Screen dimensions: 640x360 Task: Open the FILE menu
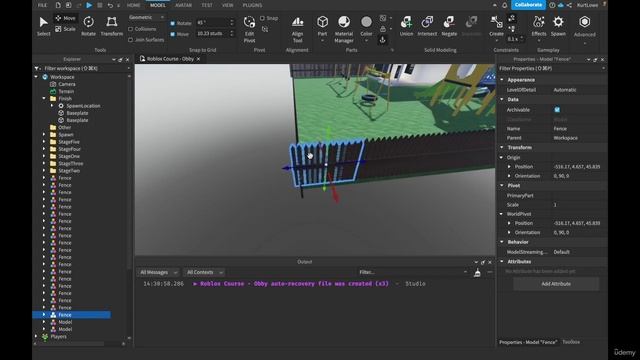click(42, 5)
